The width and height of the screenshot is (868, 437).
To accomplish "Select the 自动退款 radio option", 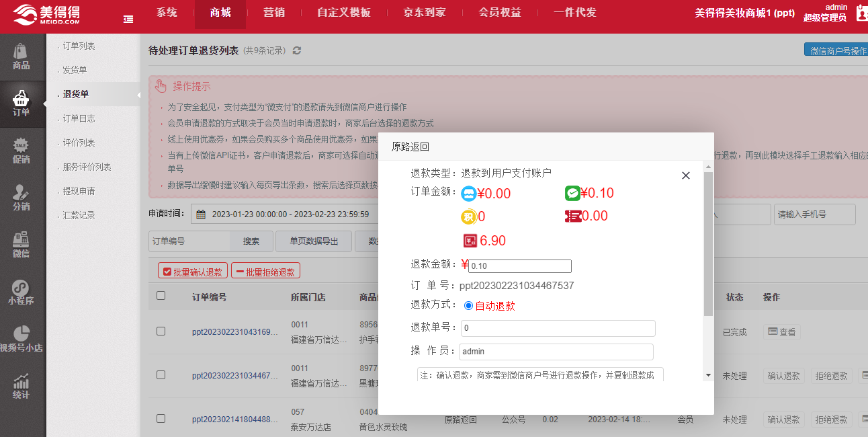I will [469, 306].
